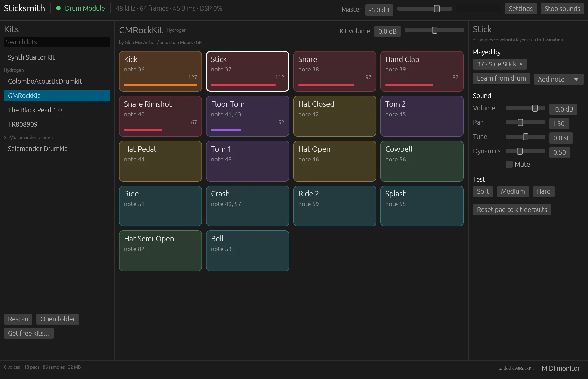Image resolution: width=588 pixels, height=379 pixels.
Task: Select the Ride pad
Action: 160,206
